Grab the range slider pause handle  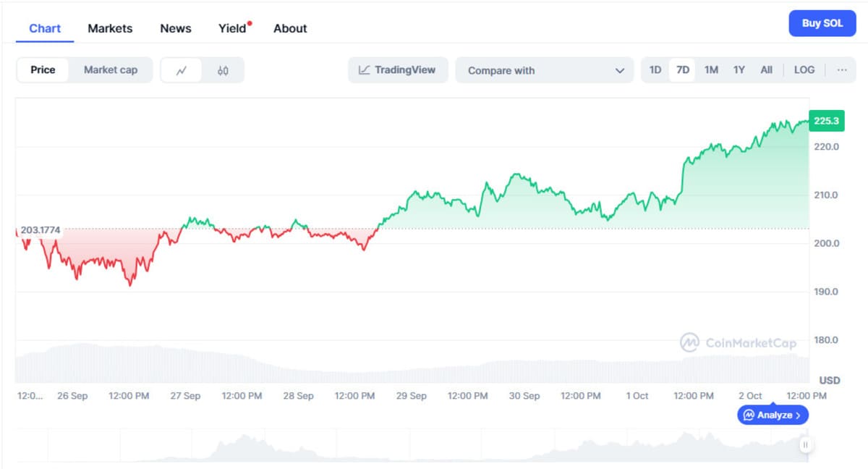click(x=806, y=444)
